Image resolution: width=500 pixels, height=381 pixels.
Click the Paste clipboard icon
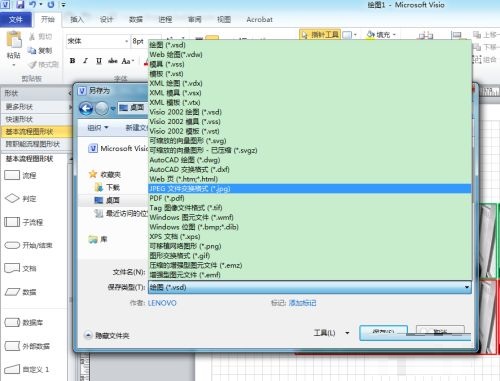click(x=14, y=39)
